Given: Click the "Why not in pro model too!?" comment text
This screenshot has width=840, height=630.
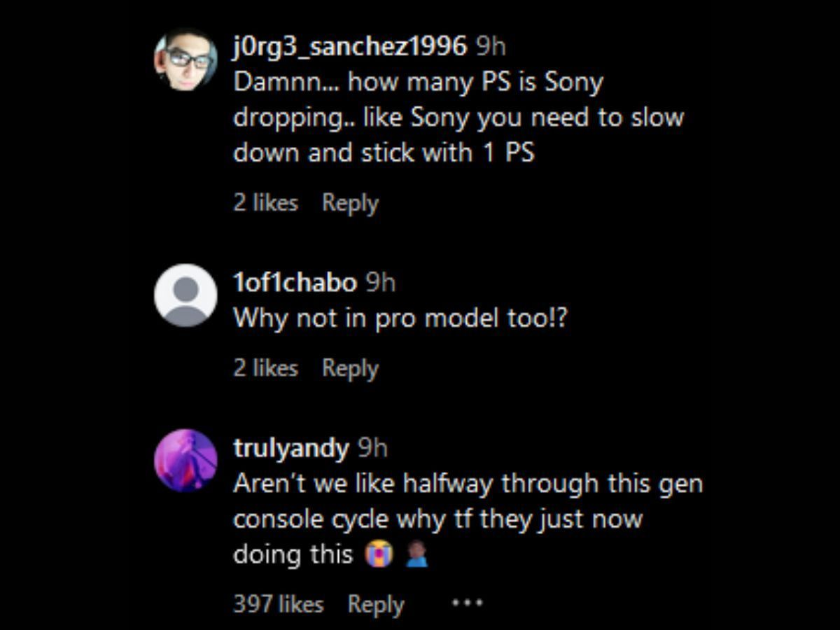Looking at the screenshot, I should tap(400, 318).
